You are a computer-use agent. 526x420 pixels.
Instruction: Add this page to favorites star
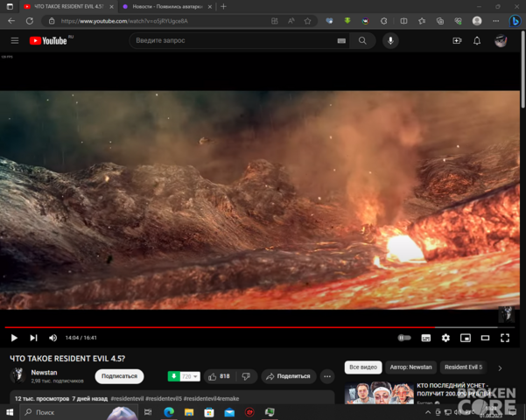pyautogui.click(x=307, y=21)
